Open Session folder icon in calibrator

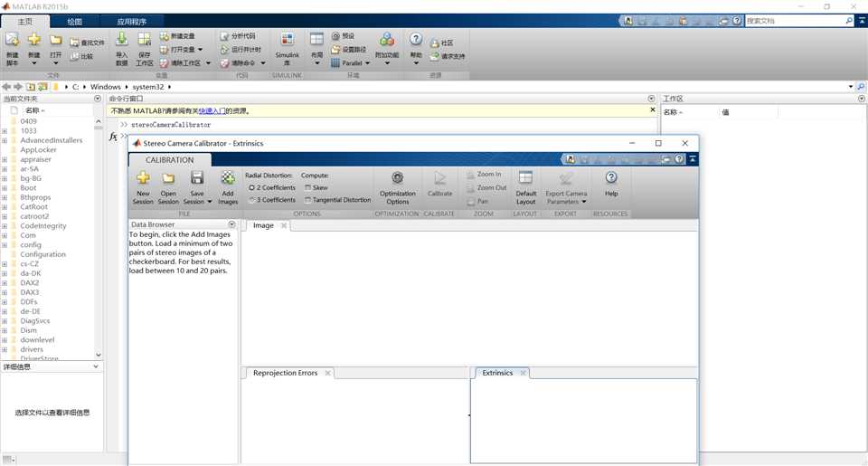(168, 178)
